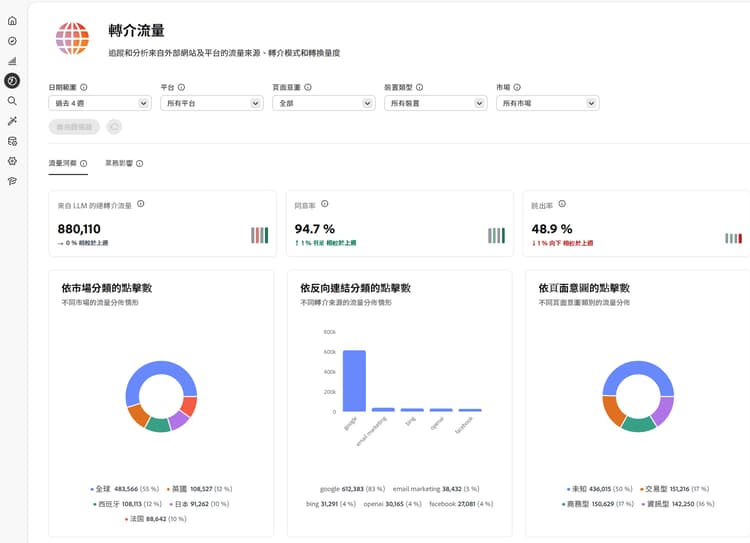Click the greyed-out pill button below the date filter
The width and height of the screenshot is (750, 543).
74,127
